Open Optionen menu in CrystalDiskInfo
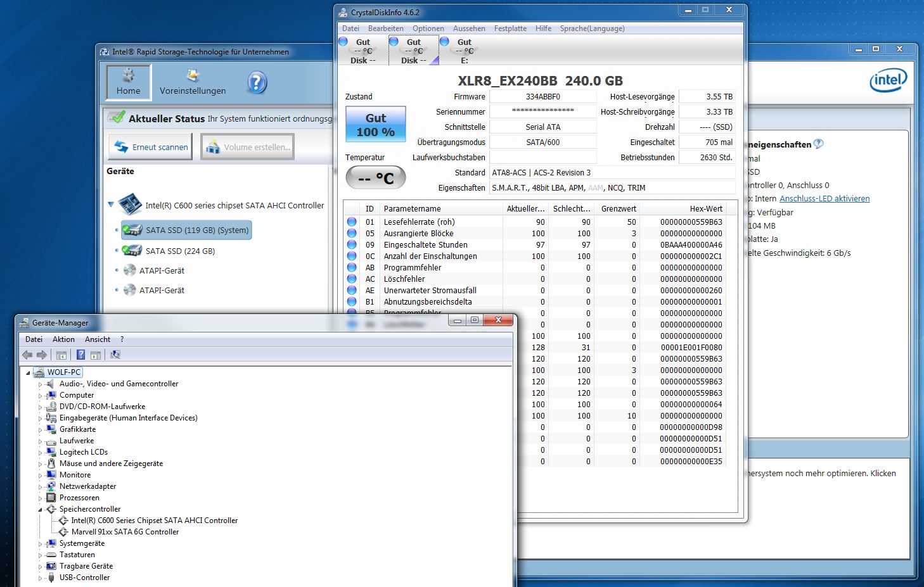924x587 pixels. 428,28
